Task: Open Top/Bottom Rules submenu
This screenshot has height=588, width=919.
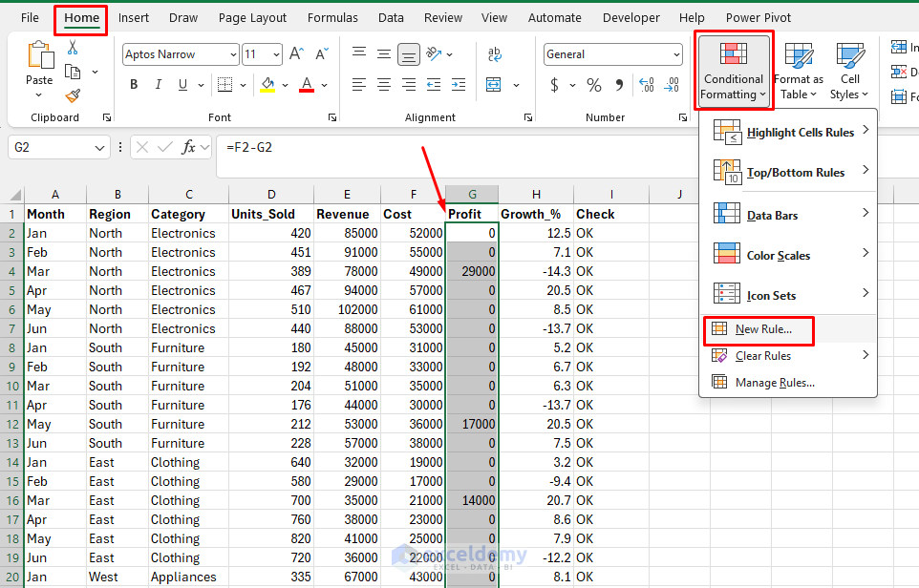Action: pyautogui.click(x=789, y=172)
